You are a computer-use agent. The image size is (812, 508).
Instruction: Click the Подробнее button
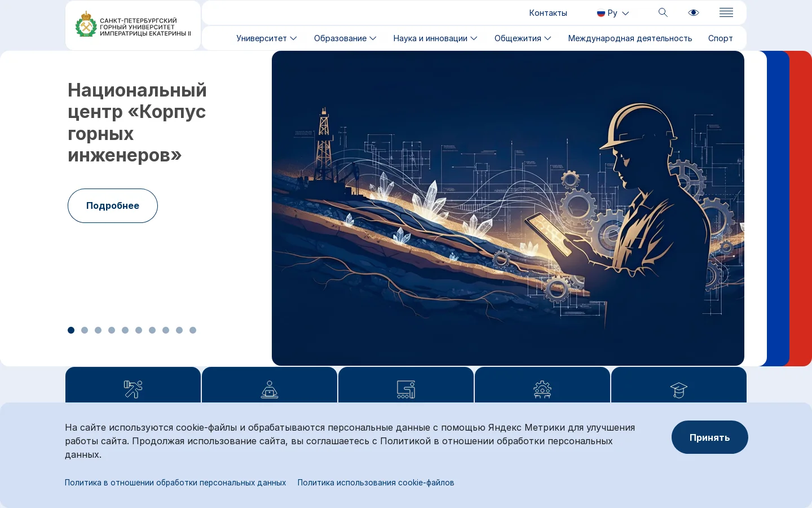(x=113, y=205)
